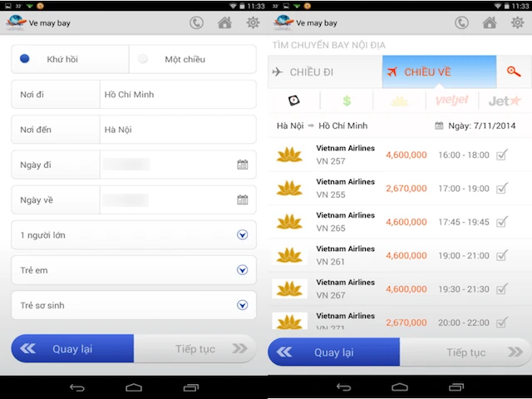Screen dimensions: 532x399
Task: Check the box for flight VN 261
Action: (502, 255)
